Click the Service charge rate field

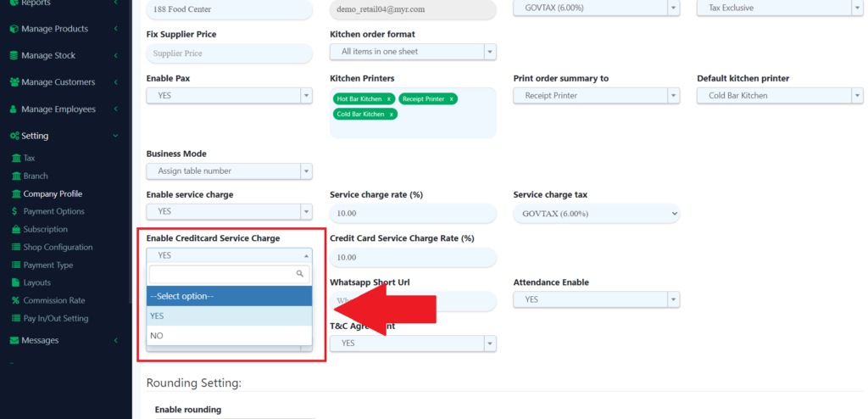click(x=413, y=214)
